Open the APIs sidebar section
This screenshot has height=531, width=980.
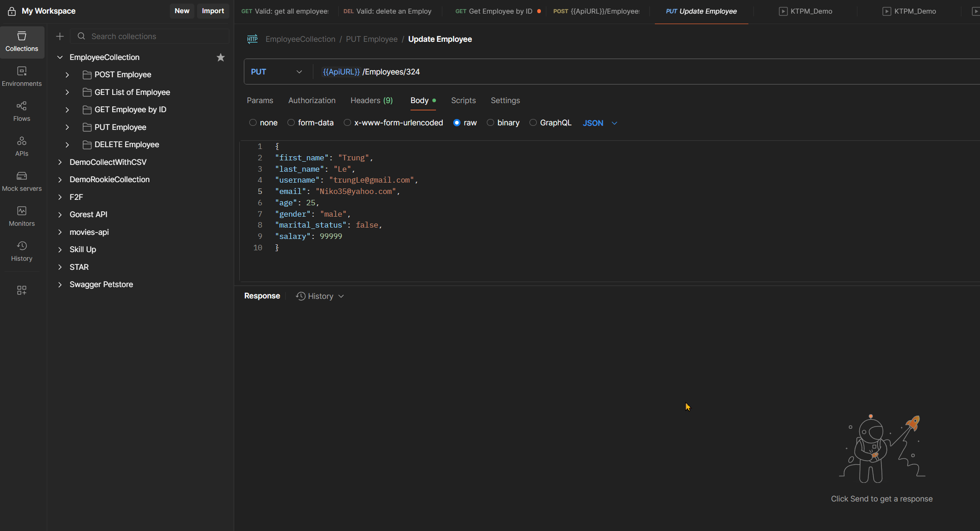click(x=22, y=146)
